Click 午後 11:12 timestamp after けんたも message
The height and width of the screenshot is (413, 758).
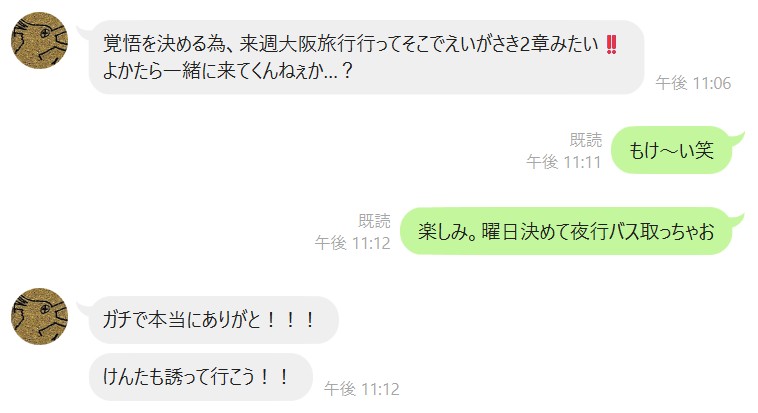pyautogui.click(x=362, y=389)
